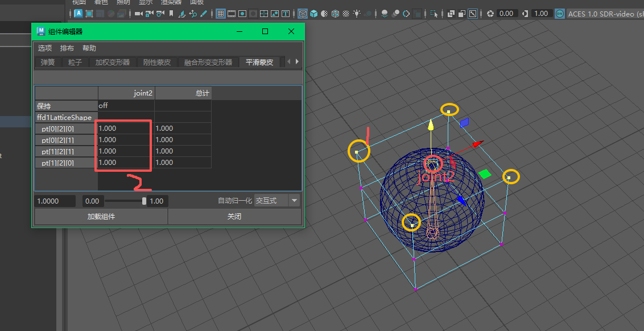Toggle the Field Chart icon

click(264, 14)
